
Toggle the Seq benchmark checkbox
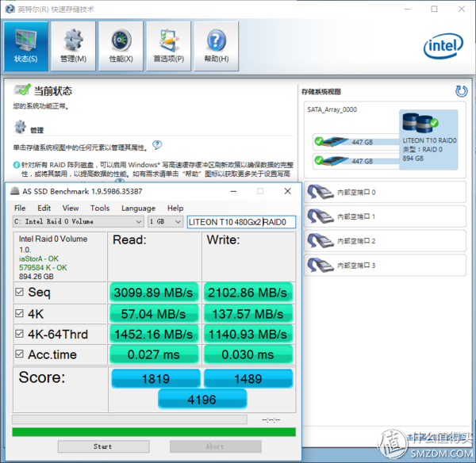coord(21,293)
